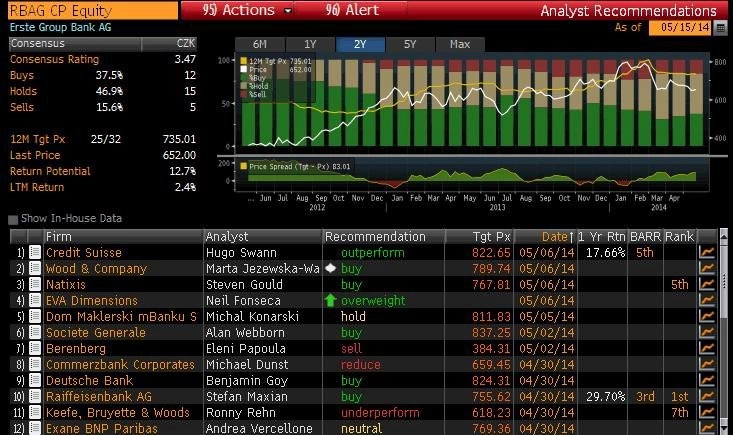Viewport: 733px width, 435px height.
Task: Show the chart icon for Societe Generale row
Action: pyautogui.click(x=706, y=332)
